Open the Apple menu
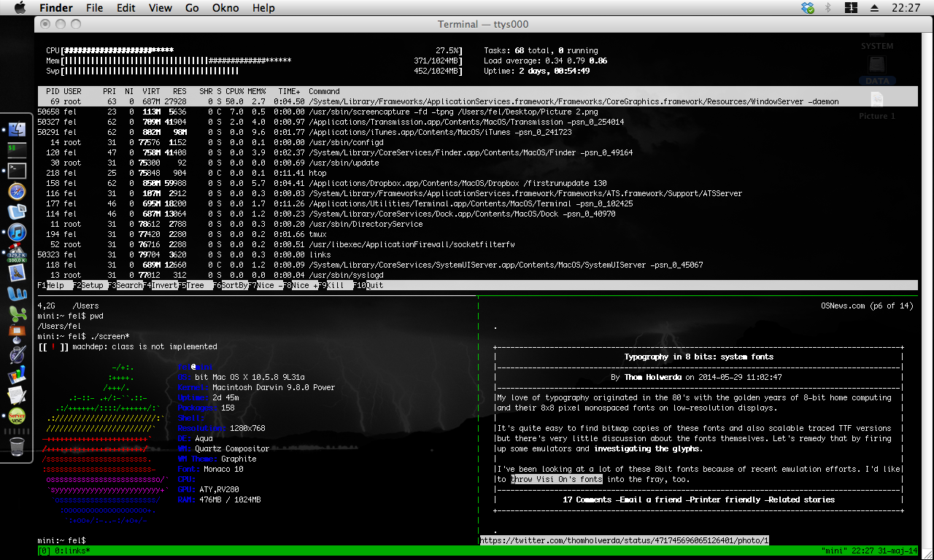 click(x=20, y=8)
